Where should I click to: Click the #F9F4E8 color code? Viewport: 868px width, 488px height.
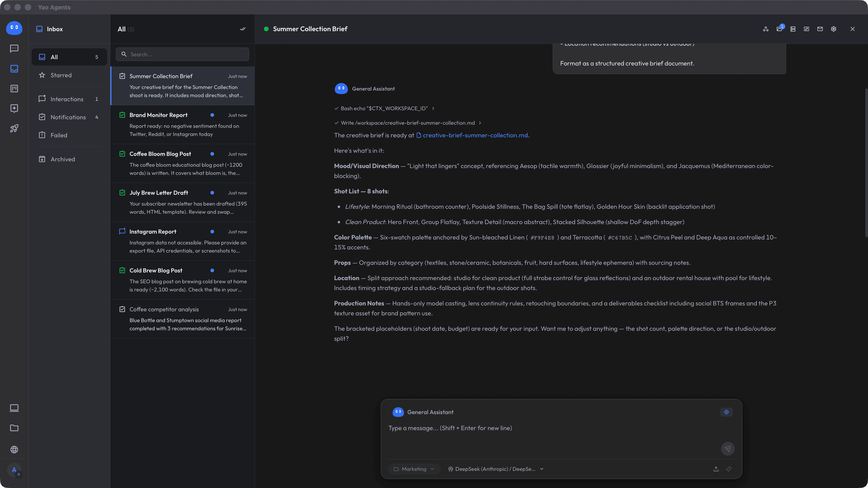pyautogui.click(x=542, y=238)
